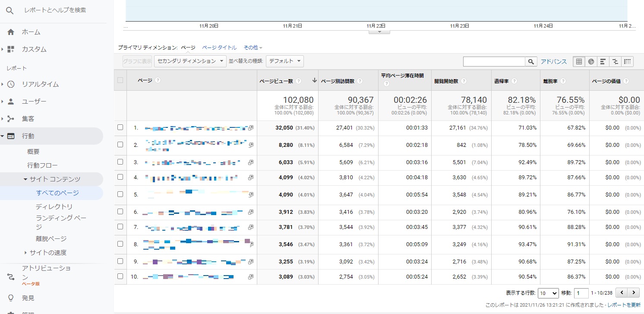The width and height of the screenshot is (644, 314).
Task: Switch to comparison view icon
Action: click(615, 62)
